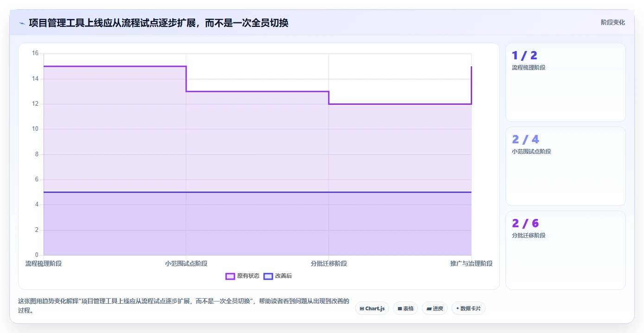644x333 pixels.
Task: Toggle the 改善后 legend item
Action: pyautogui.click(x=278, y=276)
